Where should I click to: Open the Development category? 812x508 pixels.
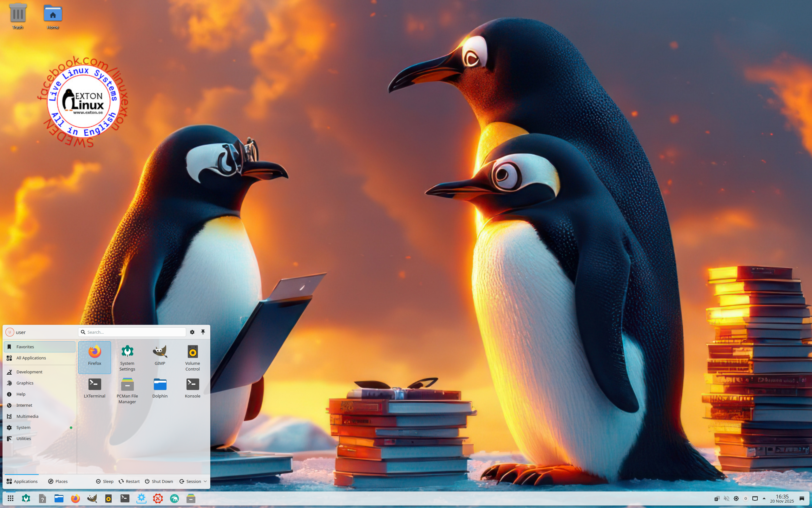click(40, 372)
